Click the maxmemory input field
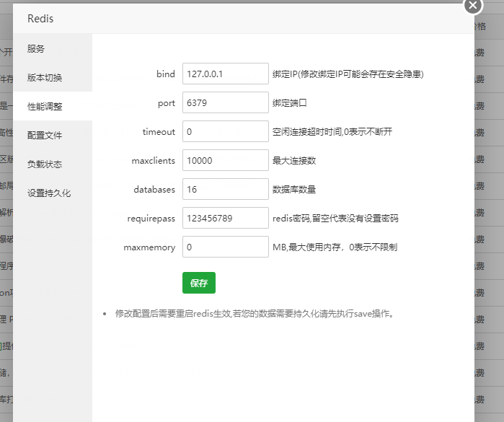This screenshot has height=422, width=504. tap(225, 247)
